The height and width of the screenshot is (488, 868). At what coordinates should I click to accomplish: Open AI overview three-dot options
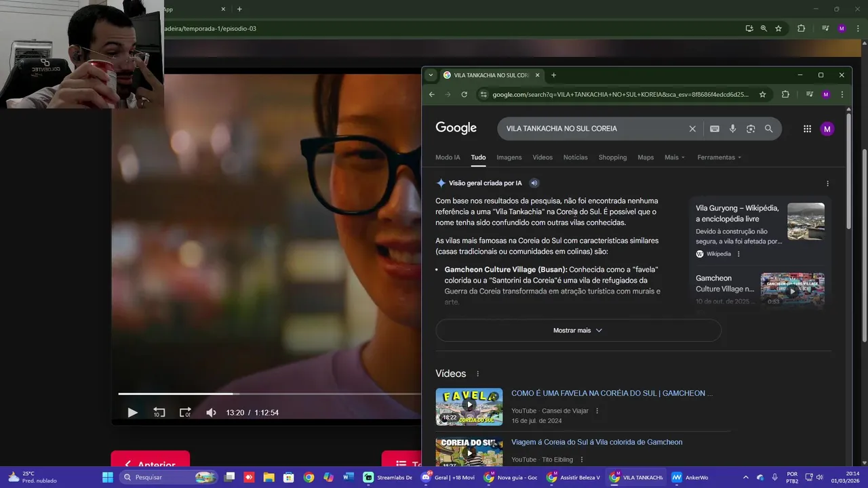tap(827, 183)
